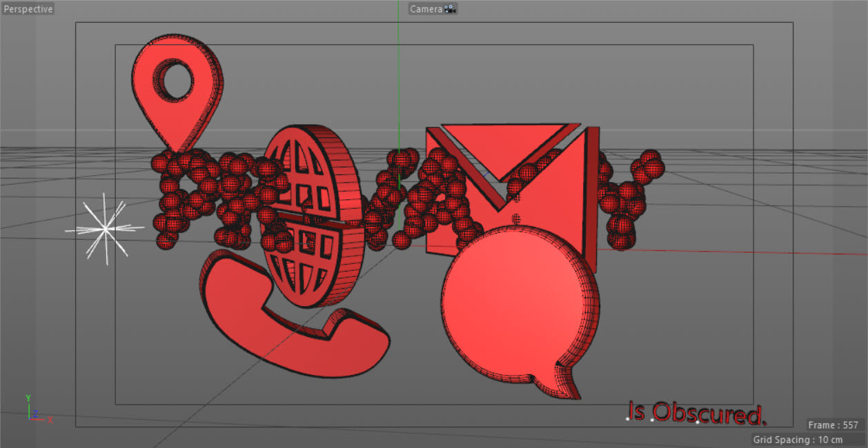Click the Camera label at top
Image resolution: width=868 pixels, height=448 pixels.
point(426,9)
